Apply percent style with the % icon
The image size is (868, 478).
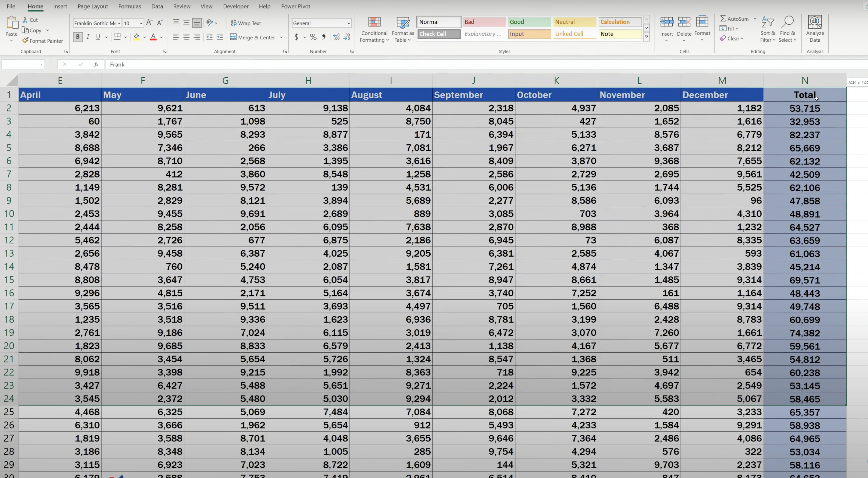[x=313, y=37]
